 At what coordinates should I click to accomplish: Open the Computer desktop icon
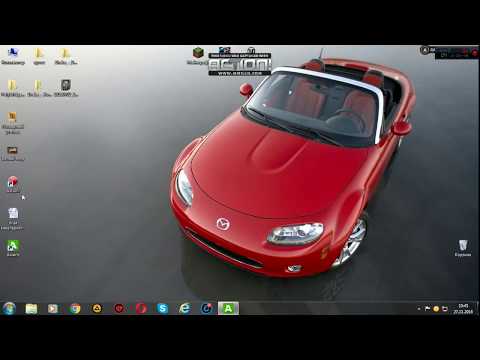pyautogui.click(x=13, y=56)
